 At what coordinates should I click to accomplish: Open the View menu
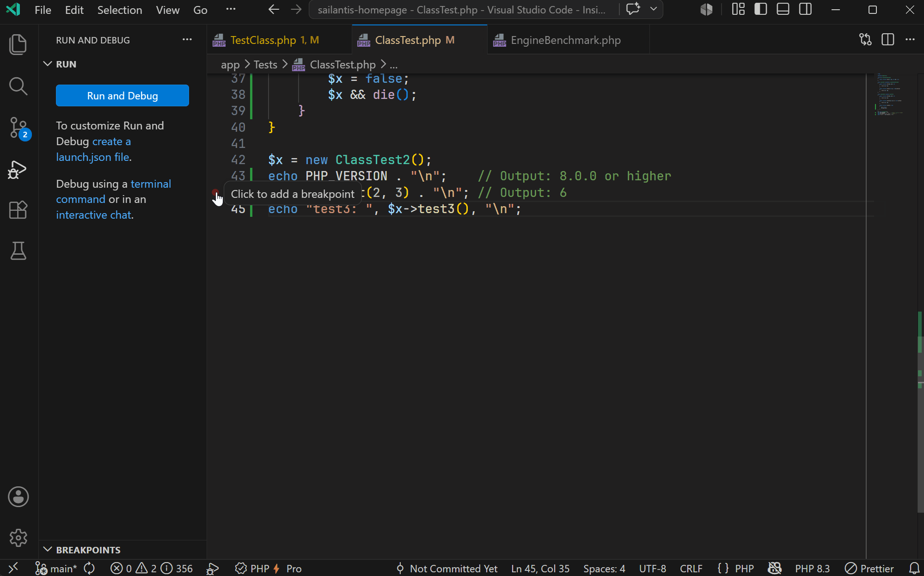pyautogui.click(x=168, y=10)
